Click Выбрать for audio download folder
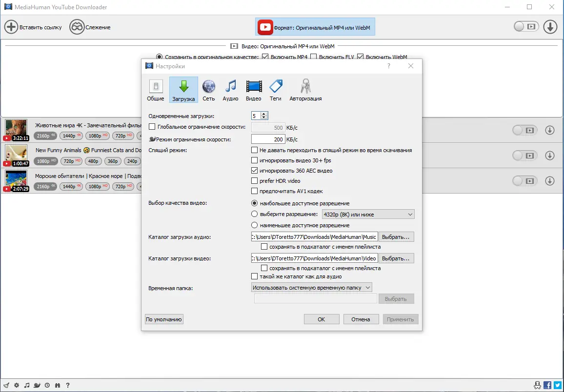This screenshot has width=564, height=392. tap(396, 237)
